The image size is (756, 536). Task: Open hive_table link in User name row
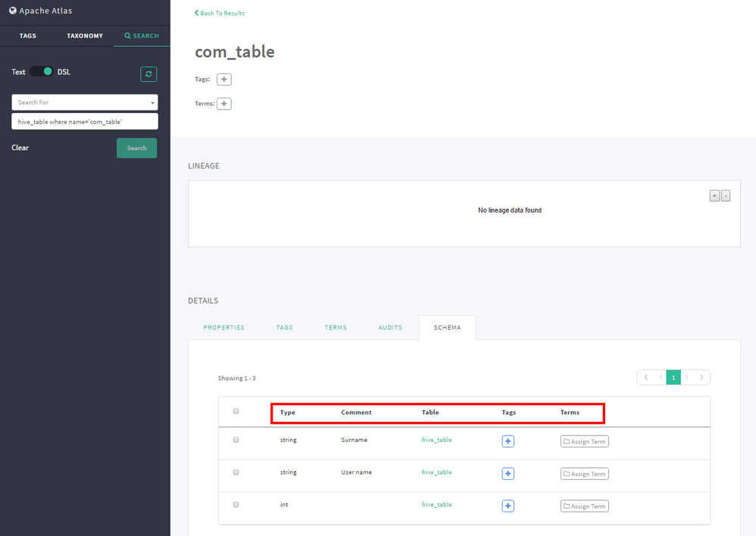click(437, 472)
